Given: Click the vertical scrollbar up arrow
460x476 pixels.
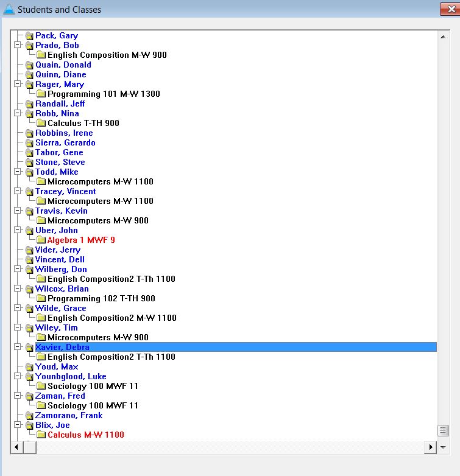Looking at the screenshot, I should (x=444, y=36).
